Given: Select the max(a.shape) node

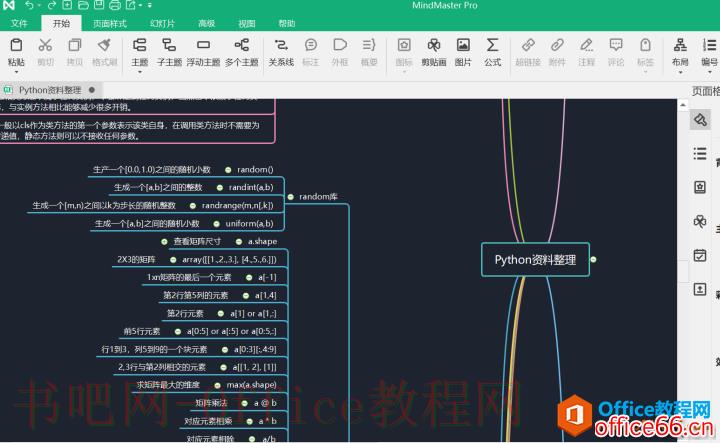Looking at the screenshot, I should coord(252,385).
